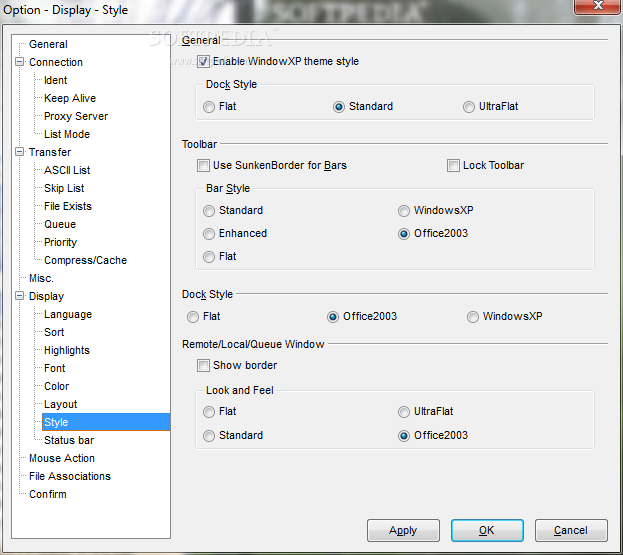Choose Office2003 in lower Dock Style section

[x=333, y=317]
